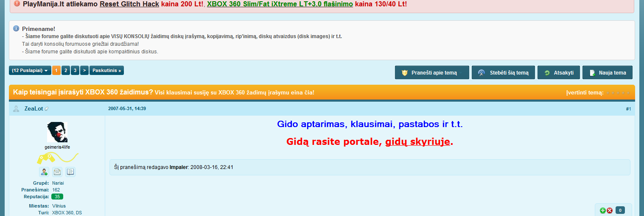Create a new topic with Nauja tema
This screenshot has height=216, width=644.
(x=608, y=72)
